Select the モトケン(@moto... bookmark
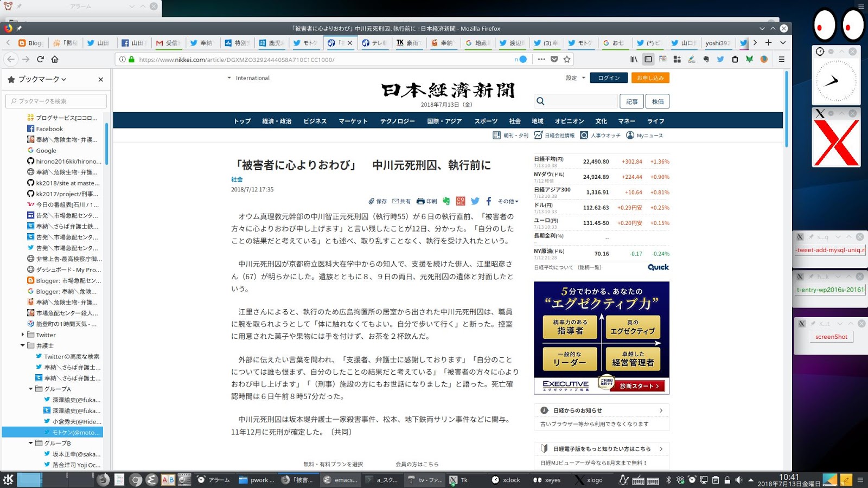868x488 pixels. pyautogui.click(x=53, y=432)
